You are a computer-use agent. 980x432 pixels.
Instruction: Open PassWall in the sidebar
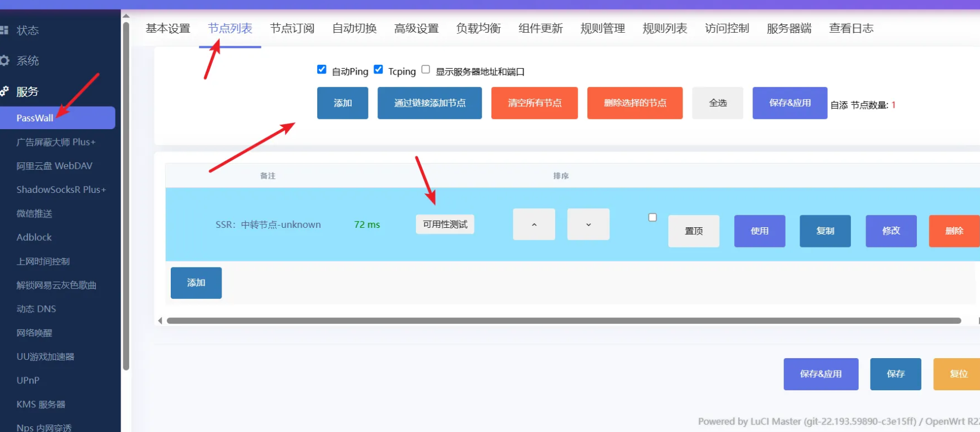pos(35,118)
